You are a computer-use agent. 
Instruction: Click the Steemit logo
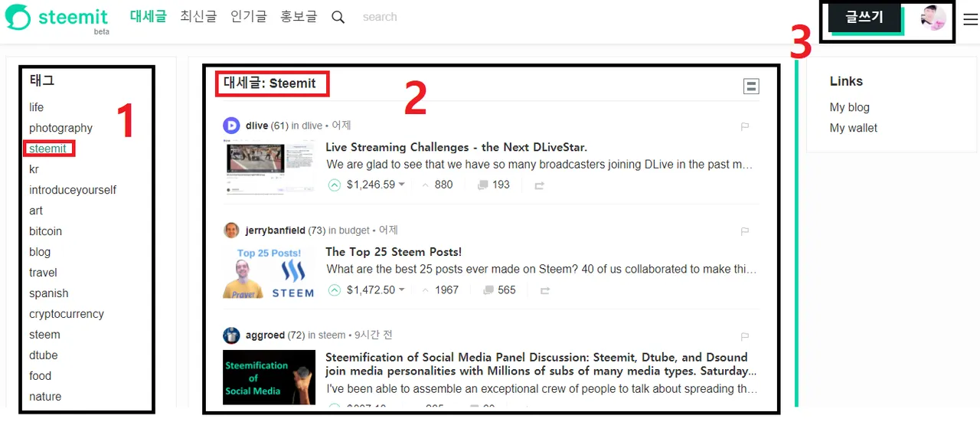(x=57, y=18)
